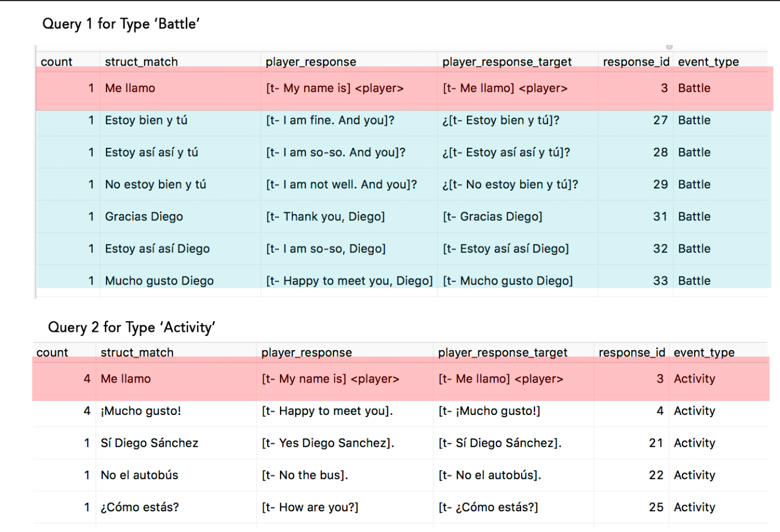Select the '¿Cómo estás?' struct_match cell

[x=139, y=507]
